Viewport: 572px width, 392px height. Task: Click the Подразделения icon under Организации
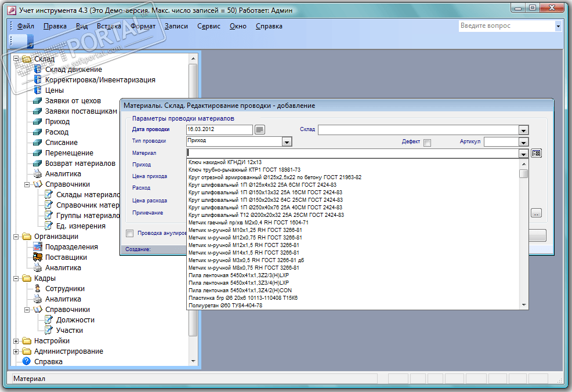coord(38,247)
